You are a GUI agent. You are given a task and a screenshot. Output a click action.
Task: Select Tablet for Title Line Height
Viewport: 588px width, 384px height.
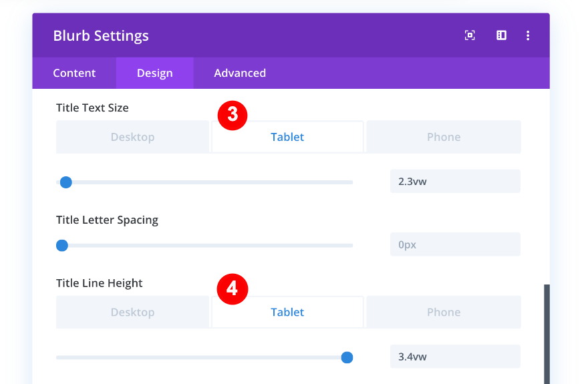pos(287,313)
